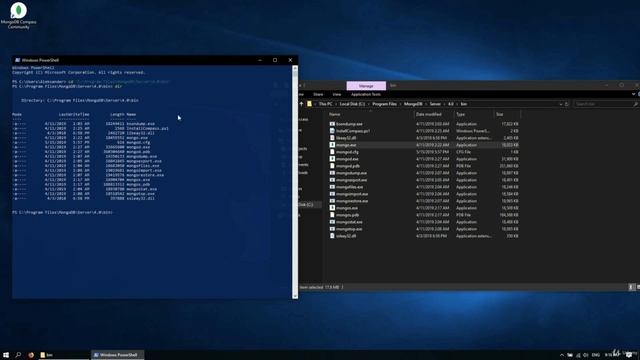
Task: Expand the Explorer ribbon chevron
Action: [633, 94]
